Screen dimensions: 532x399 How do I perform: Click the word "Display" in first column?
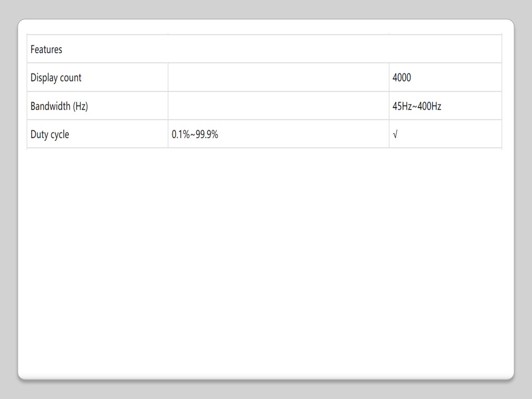pyautogui.click(x=43, y=78)
